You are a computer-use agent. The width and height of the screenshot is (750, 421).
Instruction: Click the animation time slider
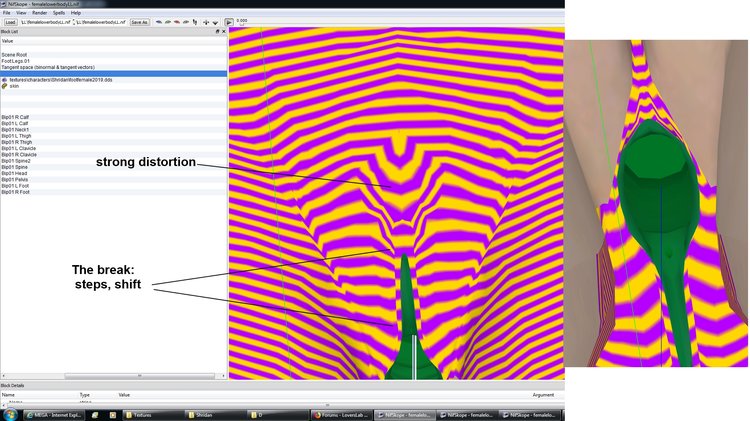tap(242, 24)
